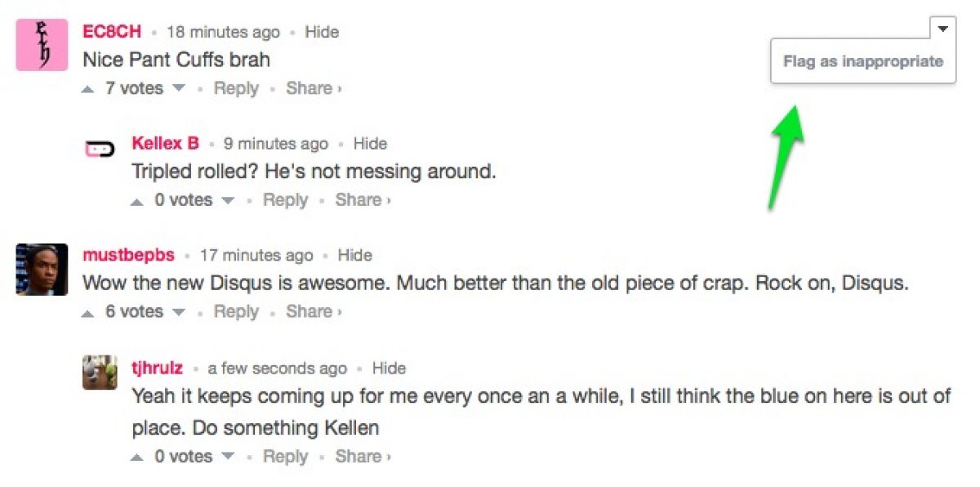Screen dimensions: 980x487
Task: Downvote mustbepbs's comment
Action: [x=179, y=313]
